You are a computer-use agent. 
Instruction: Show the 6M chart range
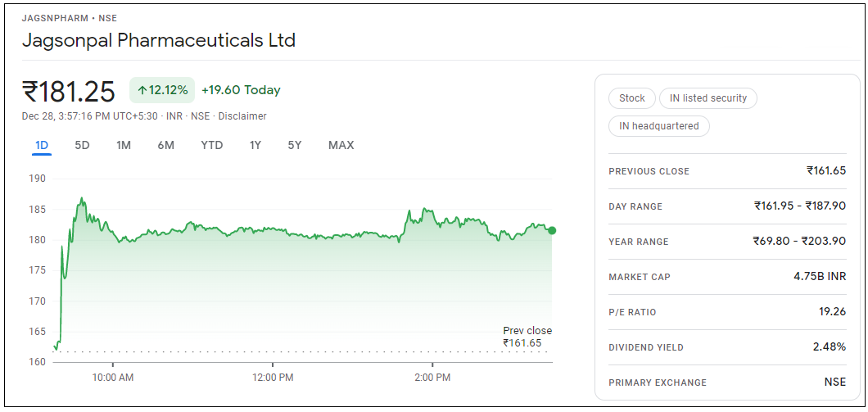click(x=165, y=146)
